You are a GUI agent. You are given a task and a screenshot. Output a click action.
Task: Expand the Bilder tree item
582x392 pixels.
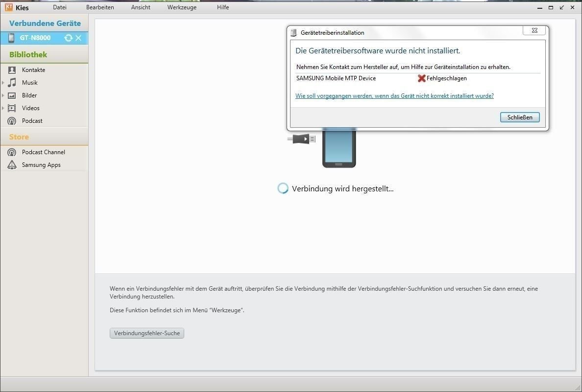3,95
